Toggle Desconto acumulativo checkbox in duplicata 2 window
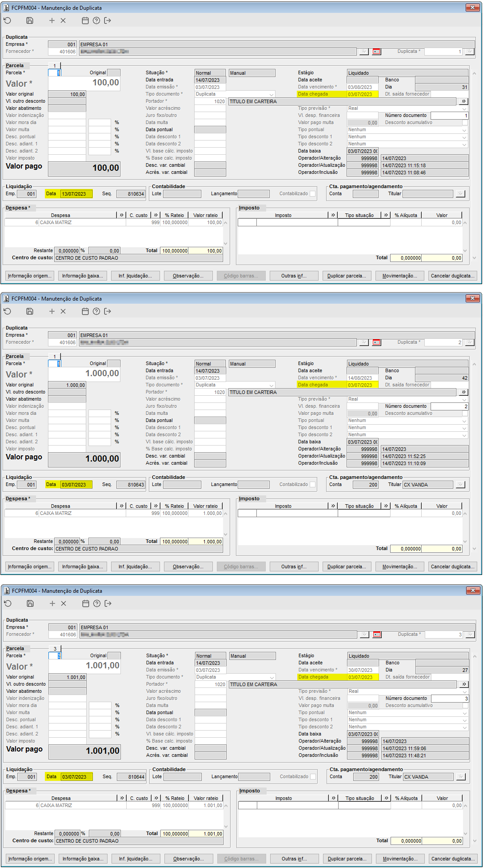This screenshot has width=483, height=868. click(x=465, y=414)
